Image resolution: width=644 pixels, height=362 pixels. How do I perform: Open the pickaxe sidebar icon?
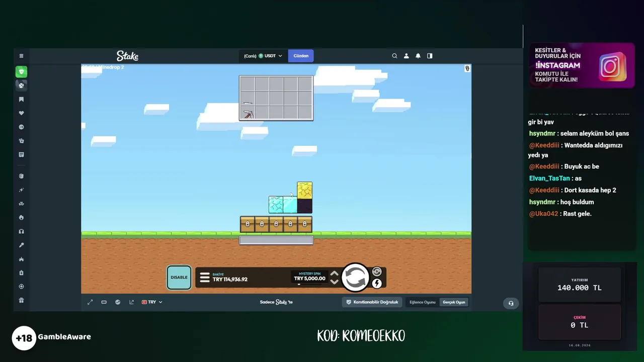(21, 245)
